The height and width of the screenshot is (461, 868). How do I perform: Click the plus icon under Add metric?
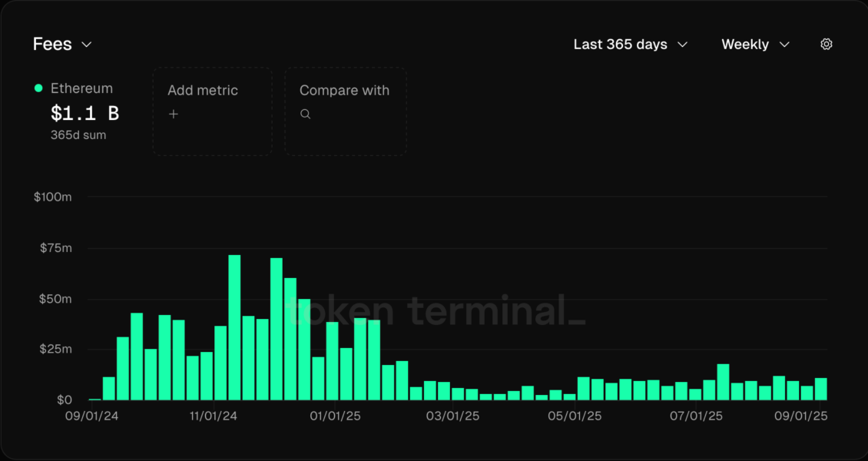[x=174, y=114]
